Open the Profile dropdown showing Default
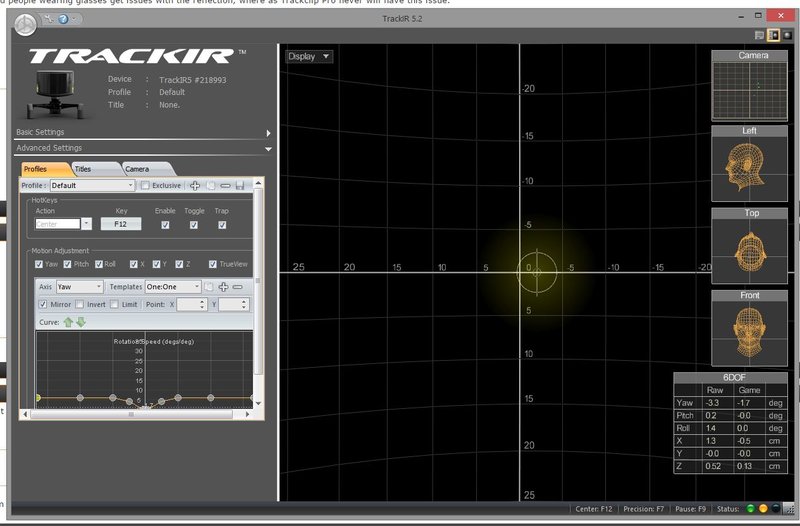This screenshot has width=800, height=526. [92, 186]
